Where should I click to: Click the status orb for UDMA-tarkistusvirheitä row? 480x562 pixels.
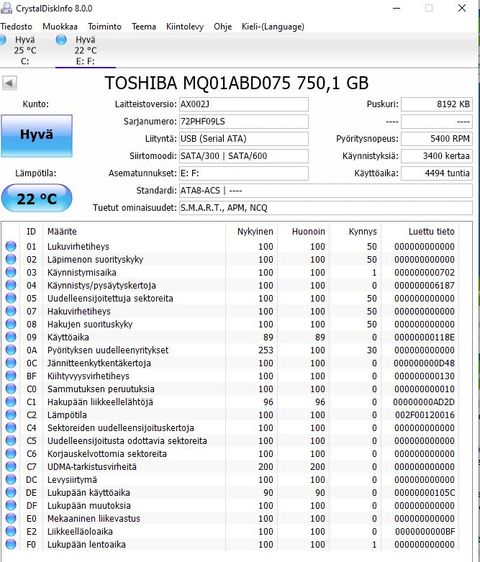tap(11, 466)
